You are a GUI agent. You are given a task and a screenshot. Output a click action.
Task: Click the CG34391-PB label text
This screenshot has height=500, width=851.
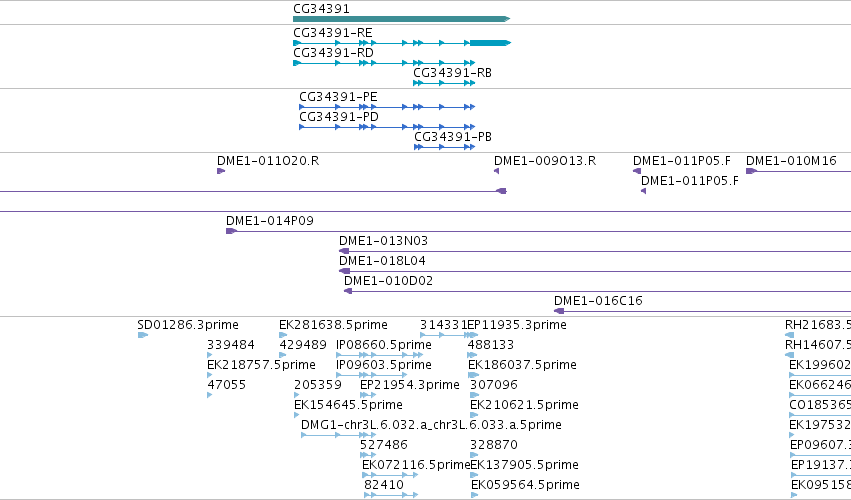pyautogui.click(x=453, y=137)
